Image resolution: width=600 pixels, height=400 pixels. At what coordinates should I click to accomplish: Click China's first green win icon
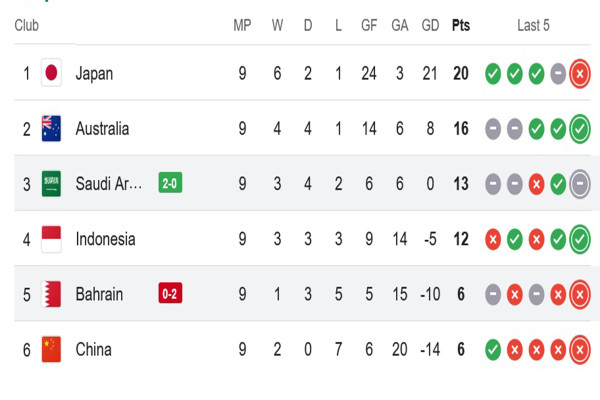[x=493, y=349]
